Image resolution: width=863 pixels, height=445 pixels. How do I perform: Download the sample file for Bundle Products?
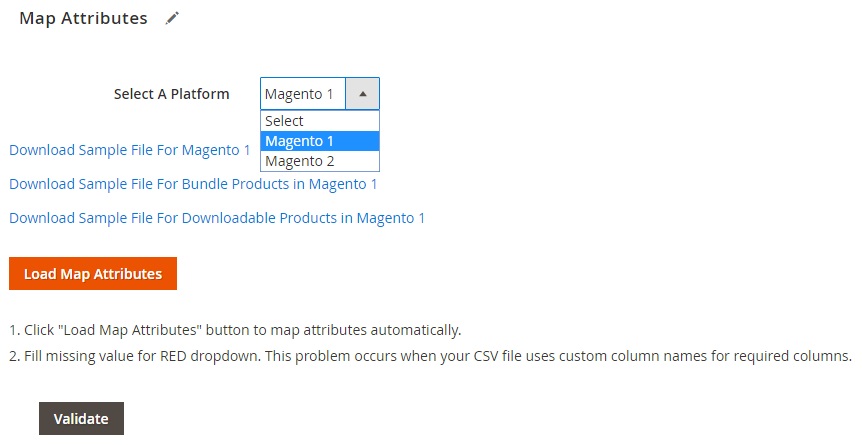[x=193, y=184]
